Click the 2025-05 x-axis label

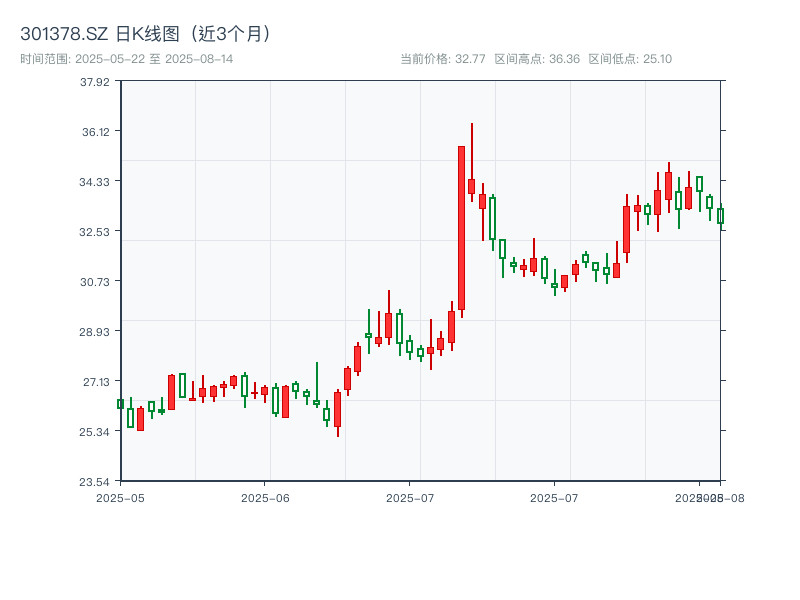[124, 496]
